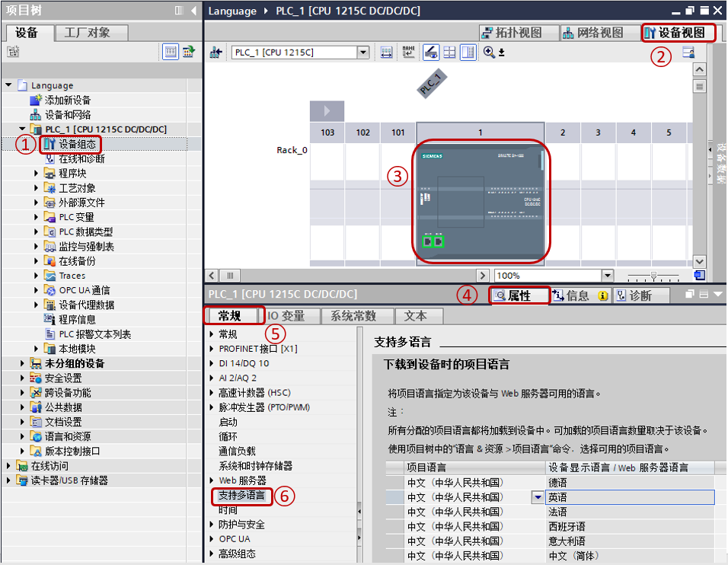This screenshot has height=565, width=728.
Task: Click the protection view toolbar icon with eye
Action: click(431, 53)
